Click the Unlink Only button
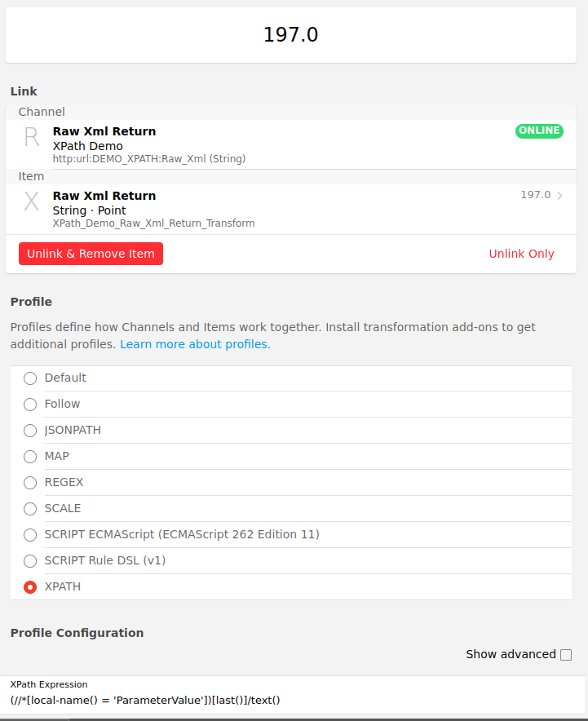Image resolution: width=588 pixels, height=721 pixels. 521,254
